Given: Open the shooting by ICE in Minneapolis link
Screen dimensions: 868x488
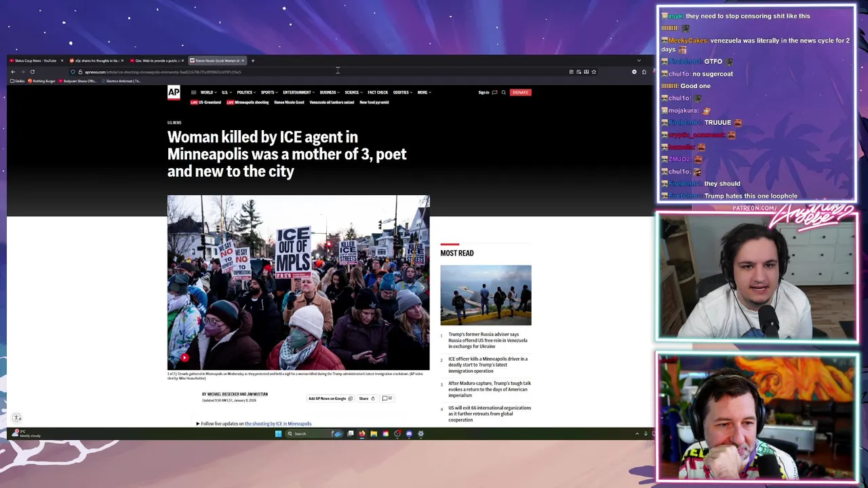Looking at the screenshot, I should click(278, 424).
